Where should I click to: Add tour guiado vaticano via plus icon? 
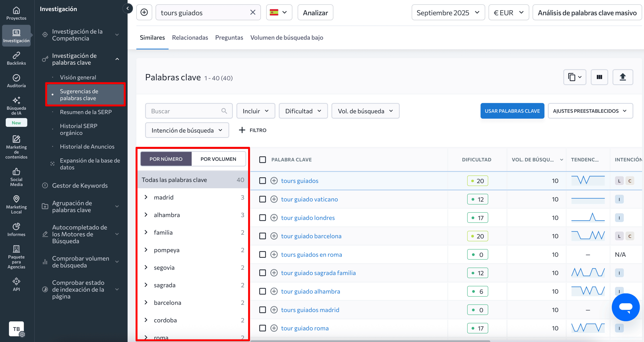pos(274,199)
